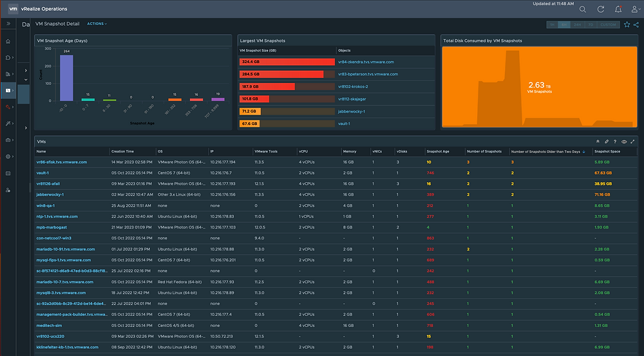The width and height of the screenshot is (644, 356).
Task: Click the 10.216.177.194 IP address cell
Action: pyautogui.click(x=223, y=162)
